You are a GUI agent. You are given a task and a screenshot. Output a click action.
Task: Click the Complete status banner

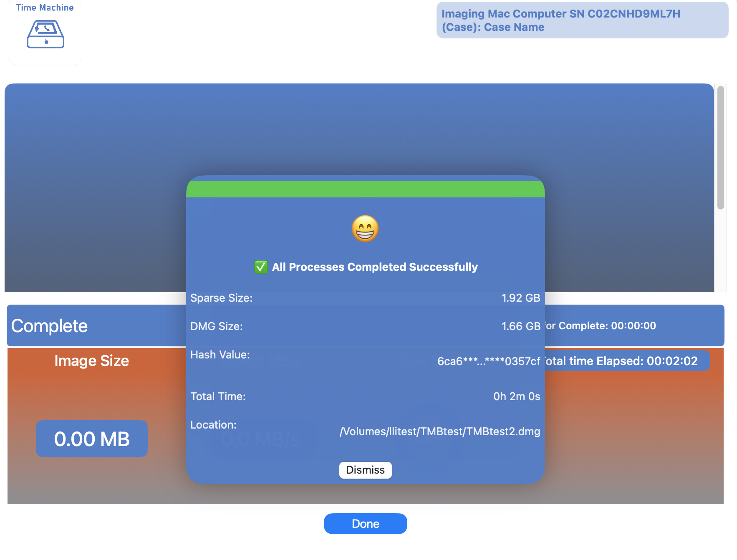pyautogui.click(x=49, y=326)
